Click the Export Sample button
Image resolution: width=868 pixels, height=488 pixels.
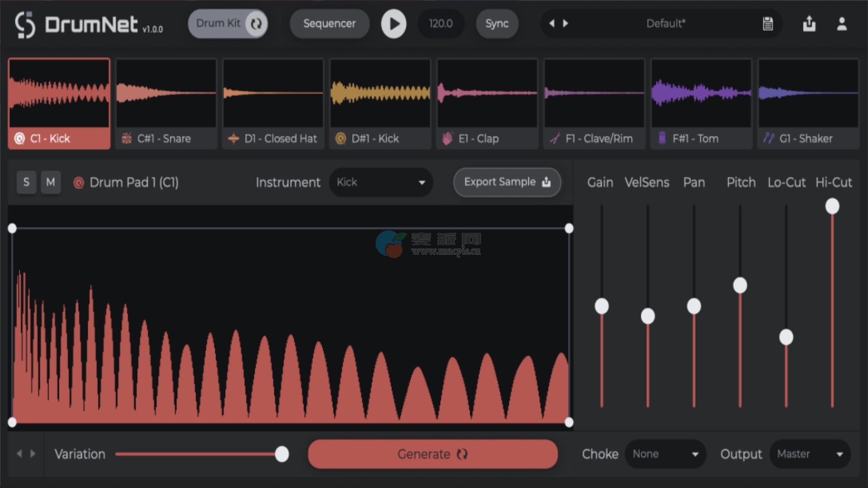click(x=507, y=182)
